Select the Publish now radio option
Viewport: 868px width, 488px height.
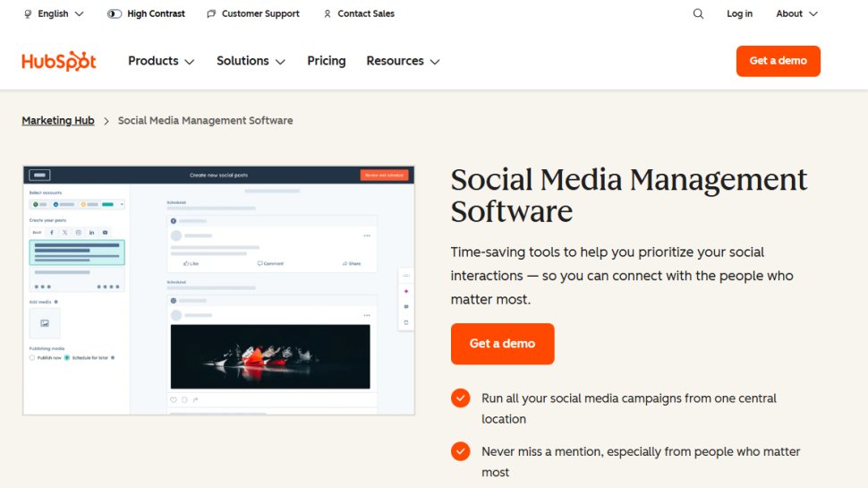click(x=32, y=357)
